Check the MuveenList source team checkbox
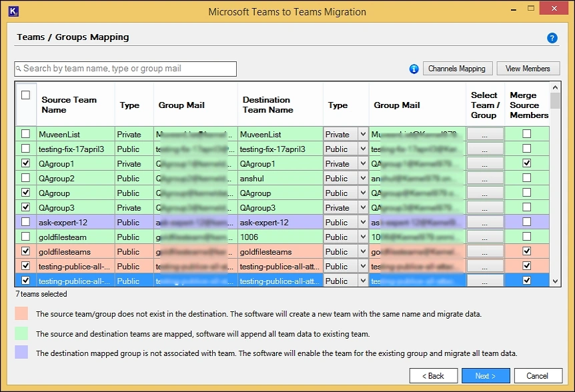Viewport: 575px width, 392px height. pos(25,134)
